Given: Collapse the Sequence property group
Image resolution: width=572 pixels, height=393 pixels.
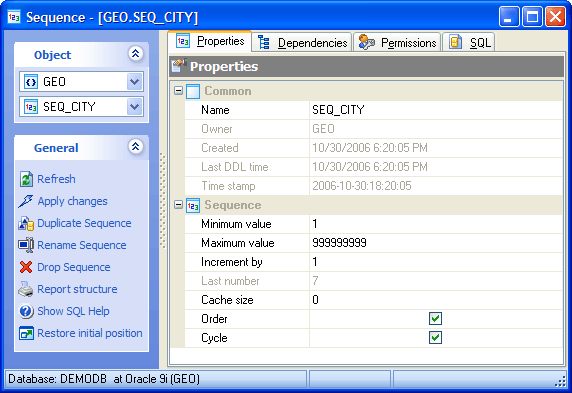Looking at the screenshot, I should click(178, 205).
